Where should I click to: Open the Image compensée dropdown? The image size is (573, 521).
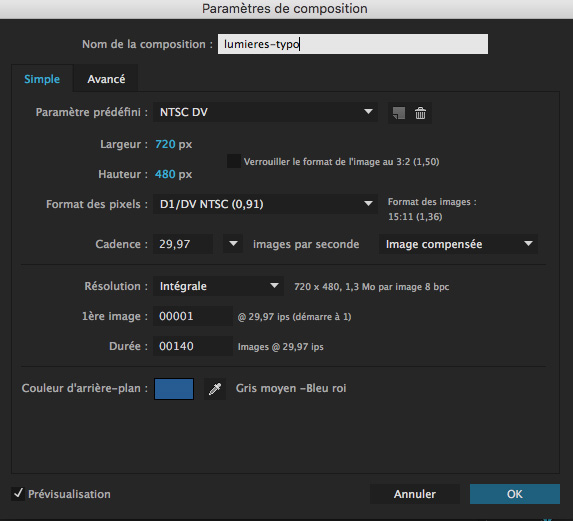tap(458, 244)
